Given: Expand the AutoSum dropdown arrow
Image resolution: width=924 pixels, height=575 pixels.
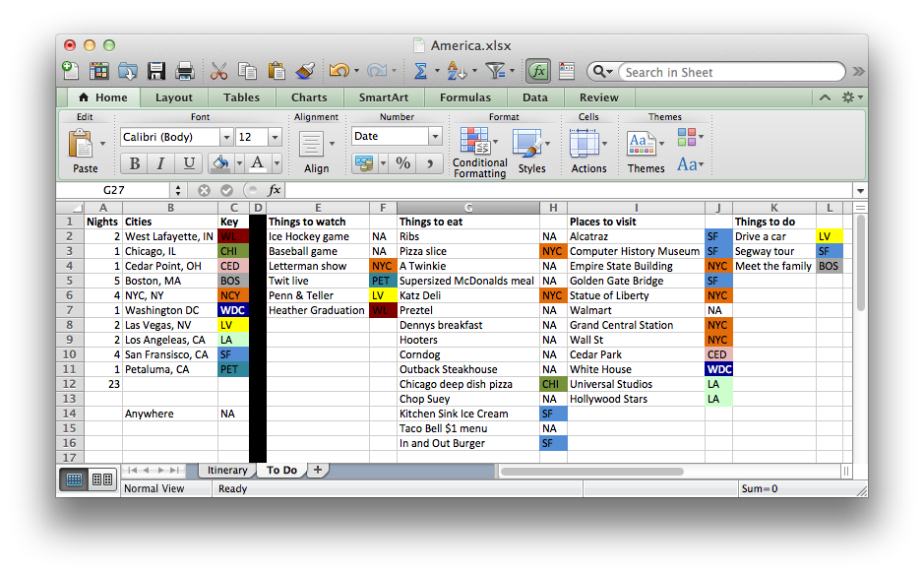Looking at the screenshot, I should pos(437,71).
